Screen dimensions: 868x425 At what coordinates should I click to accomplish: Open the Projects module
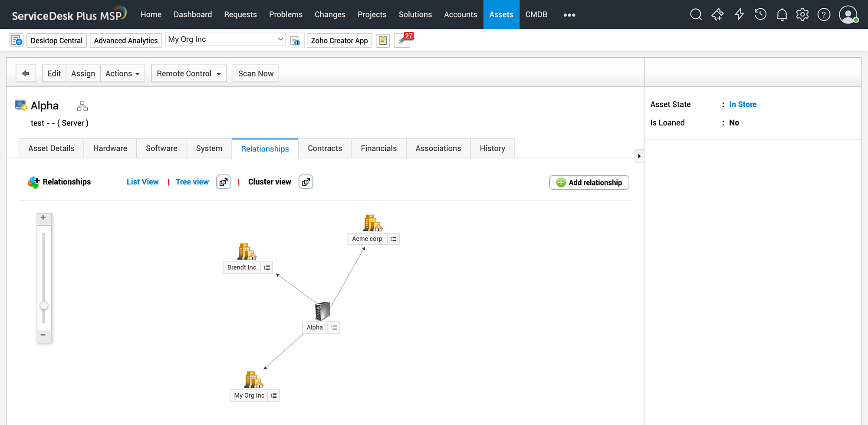coord(372,14)
